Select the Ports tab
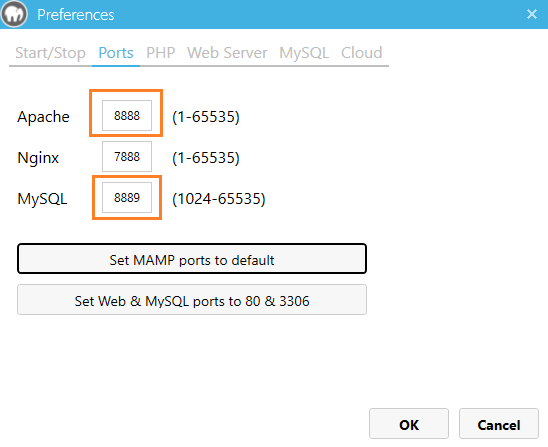Image resolution: width=548 pixels, height=447 pixels. coord(116,53)
